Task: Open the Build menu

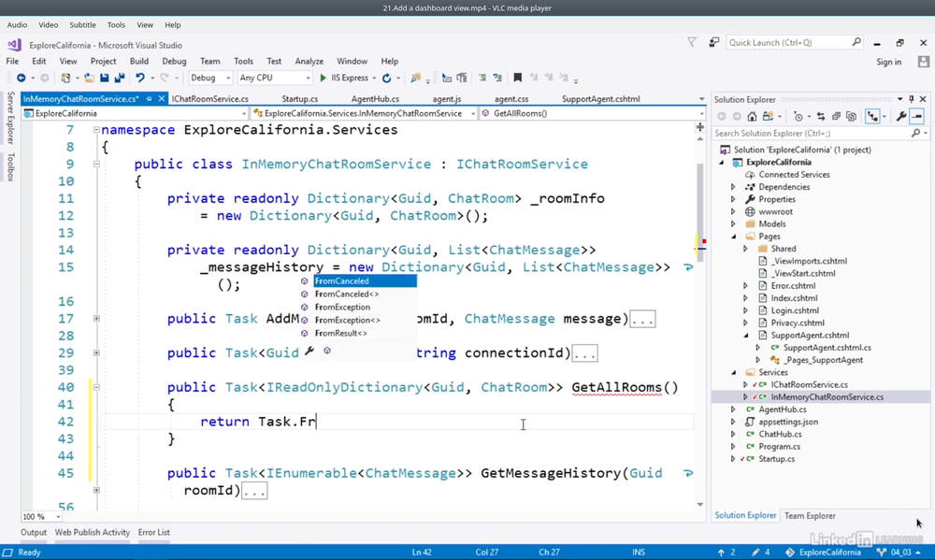Action: coord(139,61)
